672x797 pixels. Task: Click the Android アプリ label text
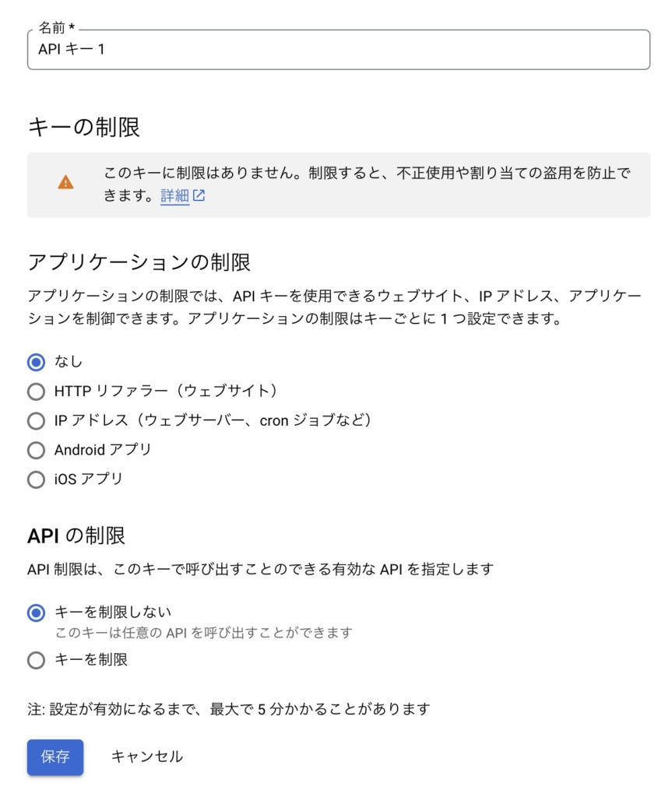103,450
